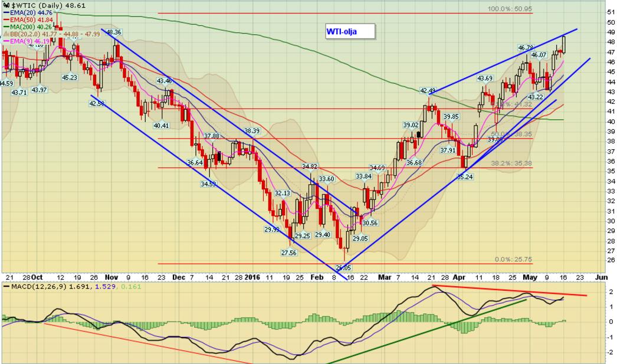Click the 46.78 price label
The image size is (617, 364).
tap(526, 48)
